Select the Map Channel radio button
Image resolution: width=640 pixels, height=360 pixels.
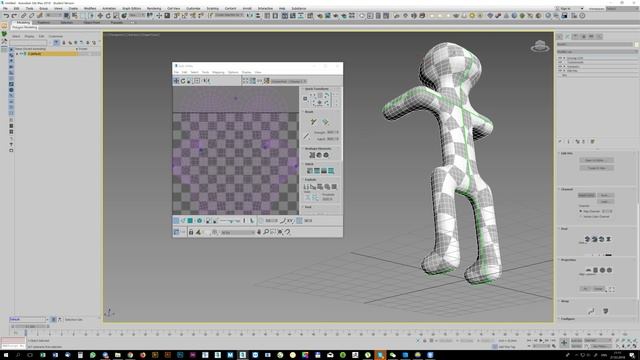pyautogui.click(x=581, y=211)
